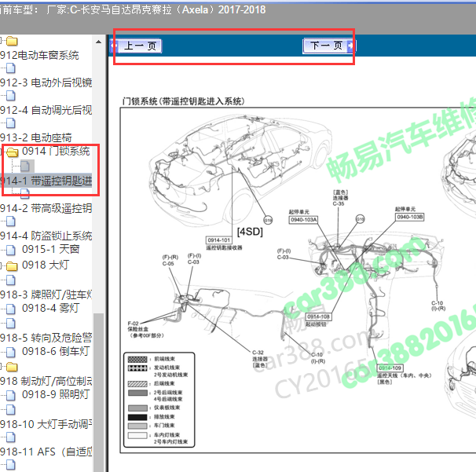Click the 前端线束 legend swatch
The image size is (476, 472).
click(137, 359)
